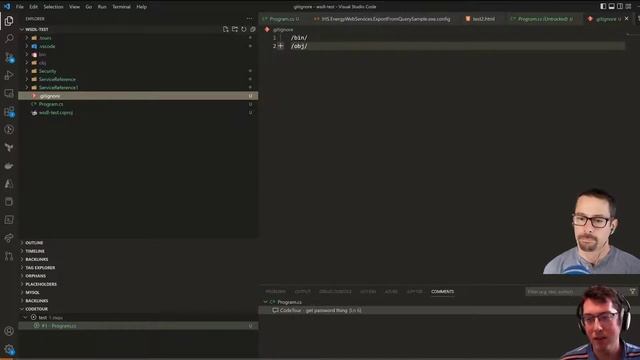
Task: Open the Search view in activity bar
Action: [9, 39]
